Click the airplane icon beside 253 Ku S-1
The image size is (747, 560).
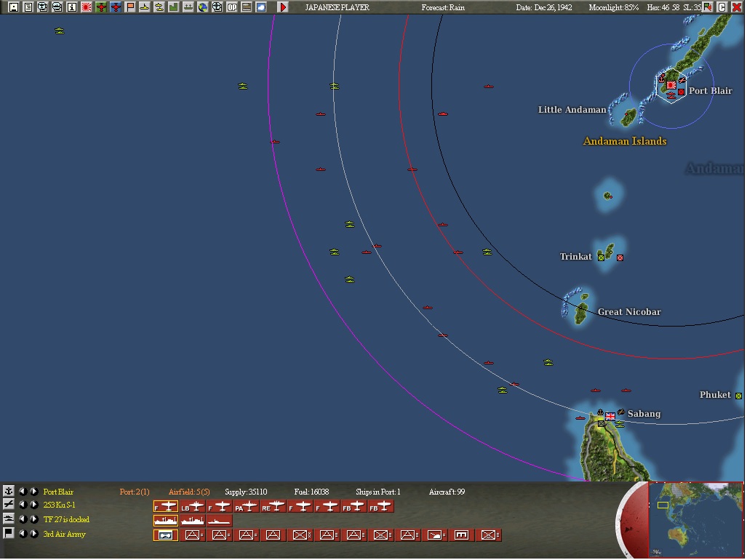point(8,505)
